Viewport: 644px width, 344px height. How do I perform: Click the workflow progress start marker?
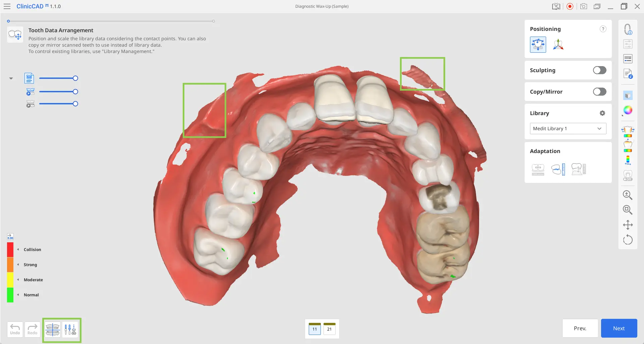(8, 21)
